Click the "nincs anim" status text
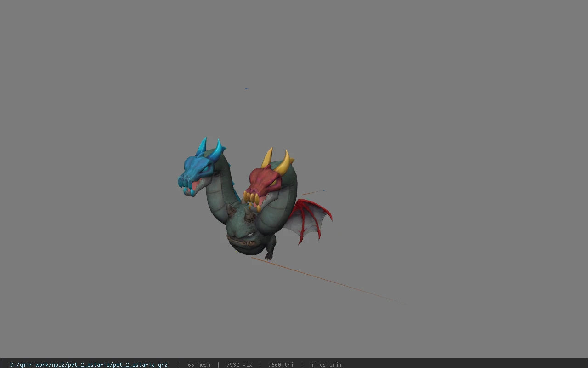This screenshot has height=368, width=588. tap(326, 365)
